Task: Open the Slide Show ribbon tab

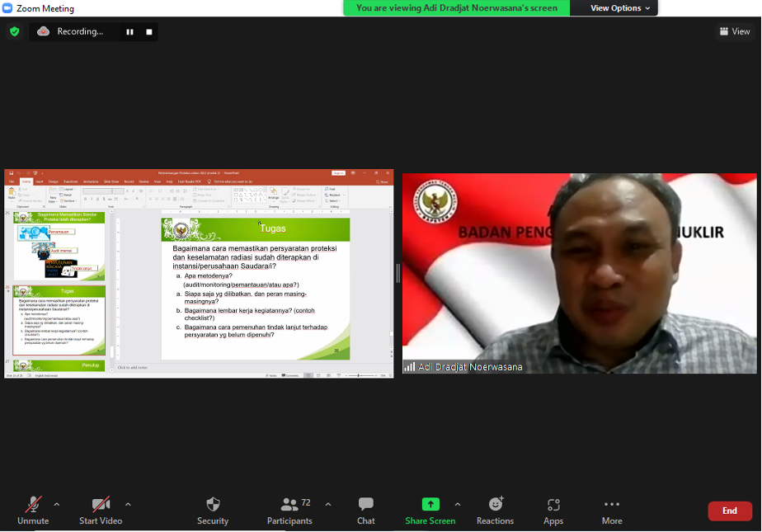Action: (111, 181)
